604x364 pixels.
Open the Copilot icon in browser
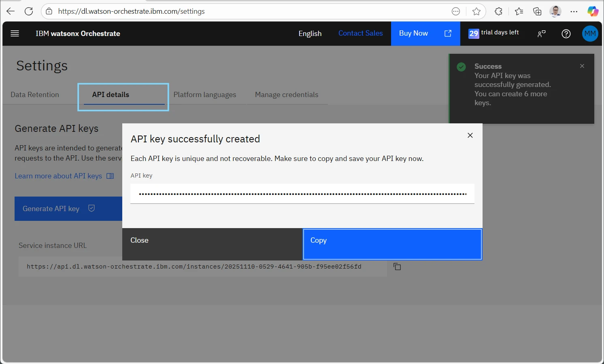point(593,11)
